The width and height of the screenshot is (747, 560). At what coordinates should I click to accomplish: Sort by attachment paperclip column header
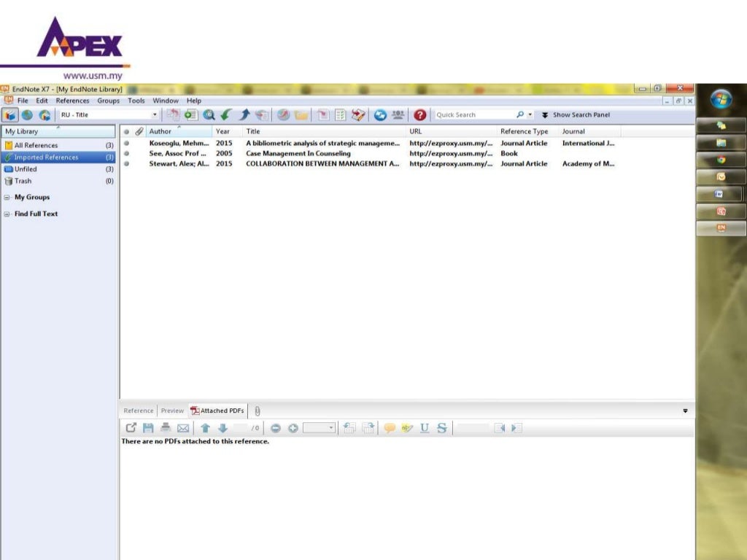[x=139, y=131]
